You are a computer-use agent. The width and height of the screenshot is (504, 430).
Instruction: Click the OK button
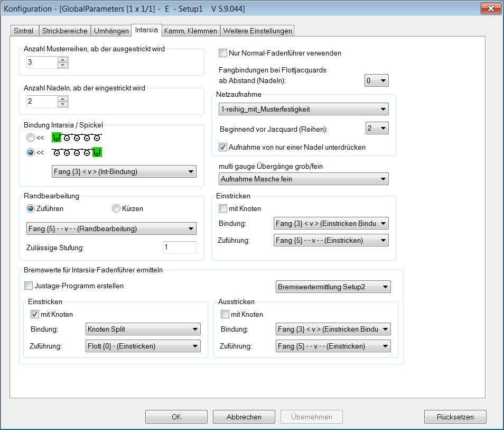(x=176, y=417)
